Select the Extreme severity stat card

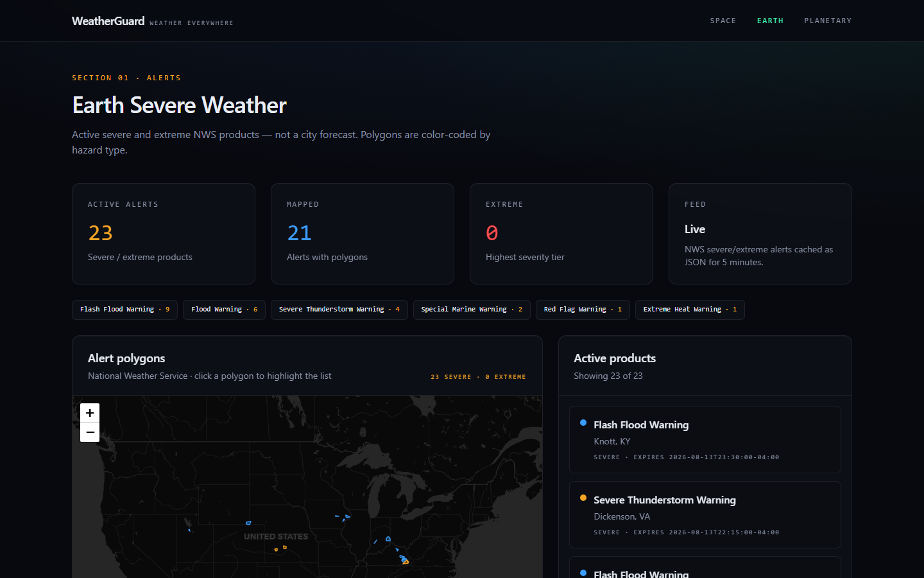(561, 234)
